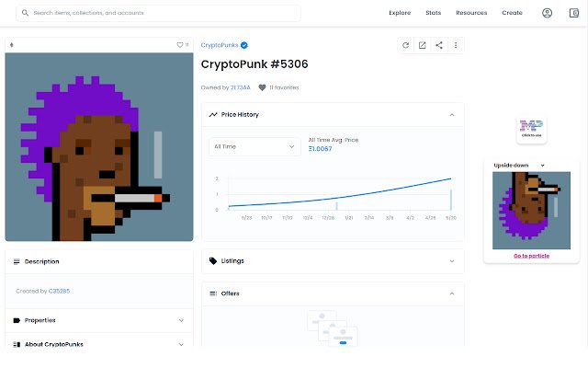Click the Description section header
588x368 pixels.
tap(99, 261)
